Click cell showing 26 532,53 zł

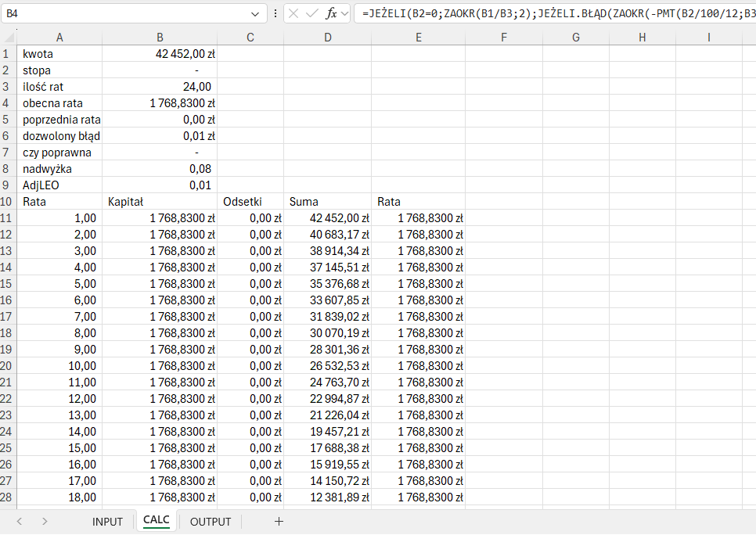pyautogui.click(x=327, y=365)
